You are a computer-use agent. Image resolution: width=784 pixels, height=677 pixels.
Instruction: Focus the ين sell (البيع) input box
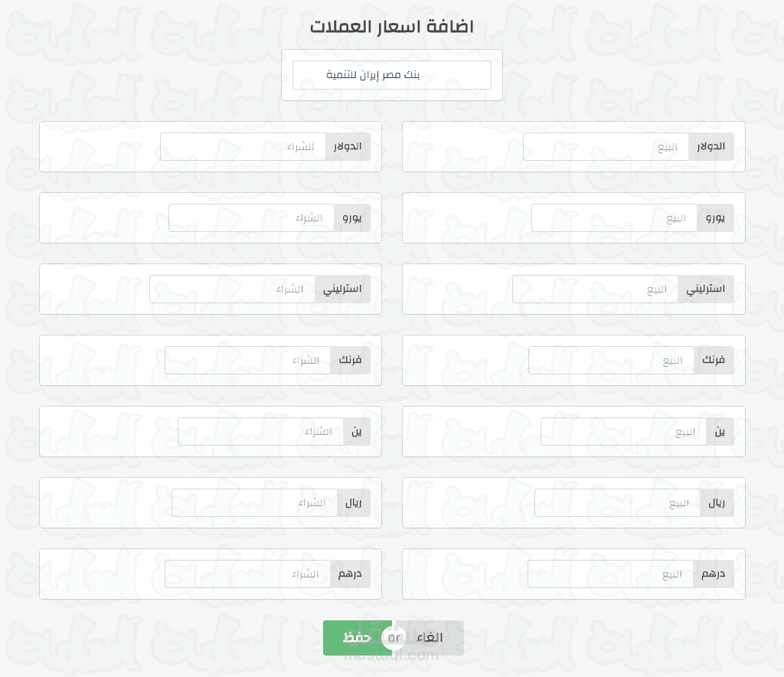[x=623, y=432]
